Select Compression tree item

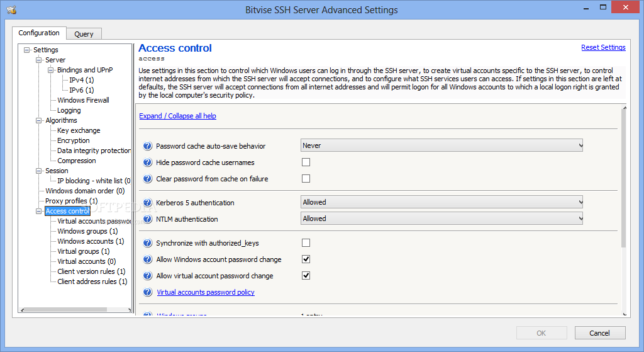click(76, 161)
